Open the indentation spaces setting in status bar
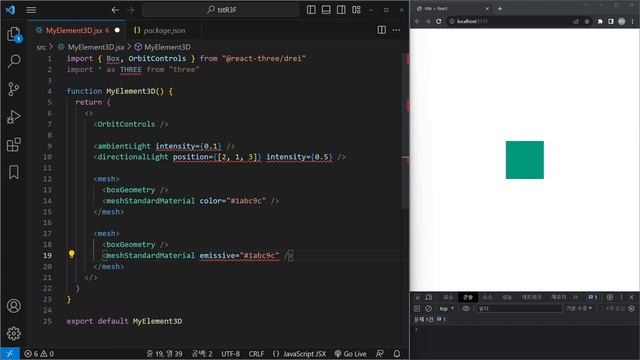 click(202, 353)
